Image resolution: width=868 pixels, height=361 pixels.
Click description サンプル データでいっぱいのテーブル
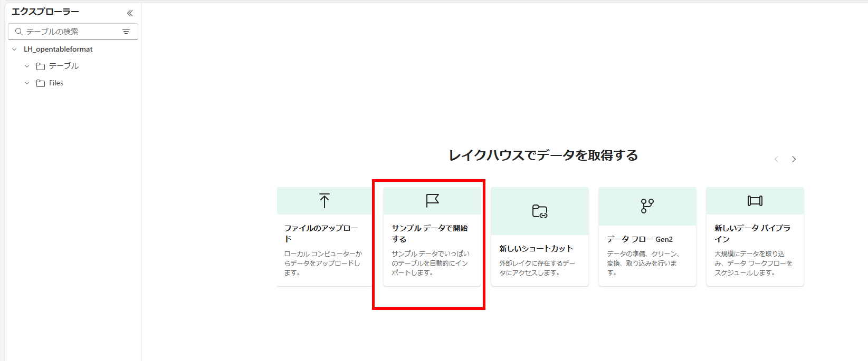[430, 263]
